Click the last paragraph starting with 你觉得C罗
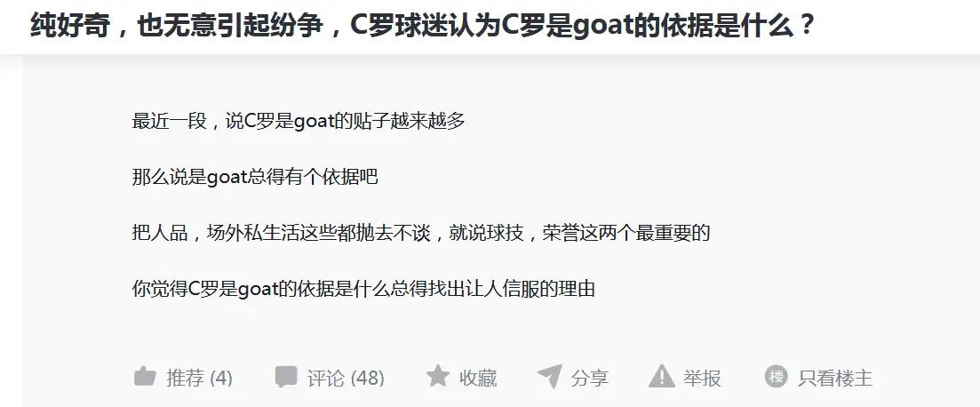980x407 pixels. tap(363, 289)
